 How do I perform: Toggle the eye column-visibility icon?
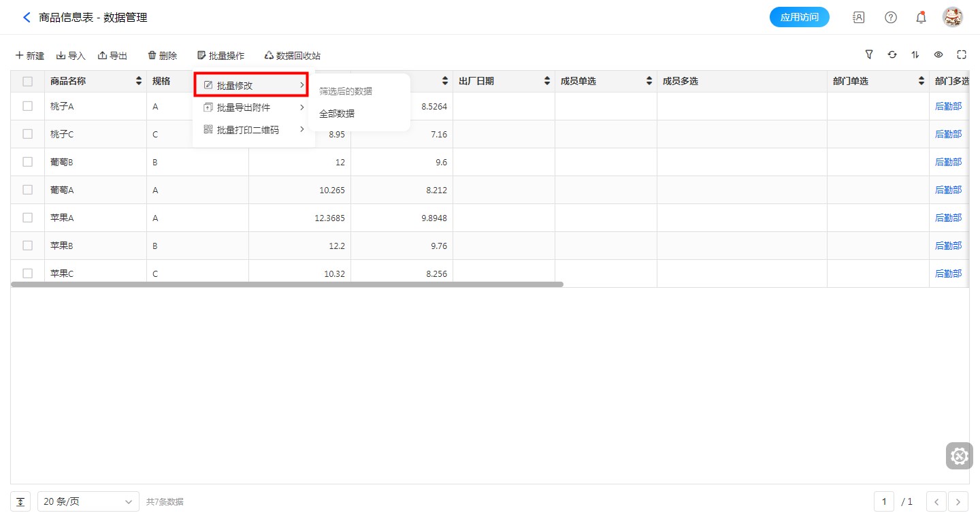tap(938, 55)
